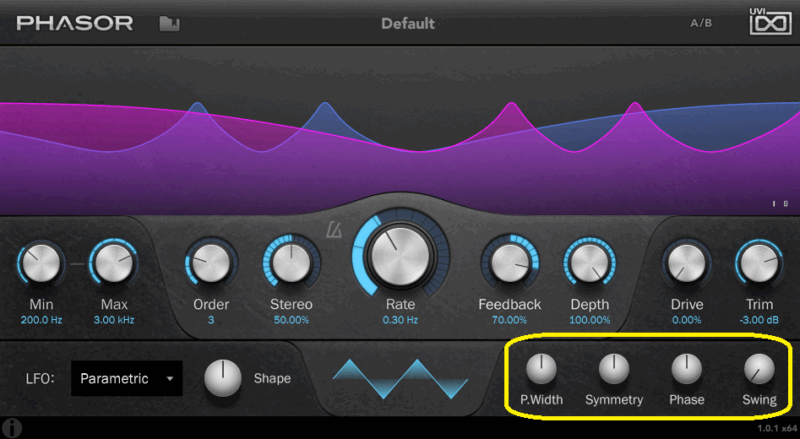Viewport: 800px width, 439px height.
Task: Click the large Rate knob
Action: (401, 255)
